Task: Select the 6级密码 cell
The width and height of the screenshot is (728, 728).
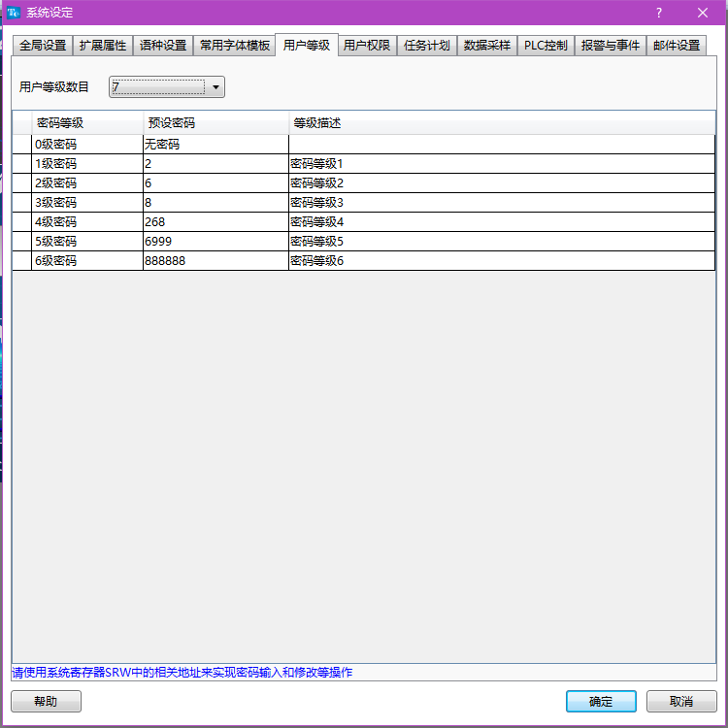Action: 87,261
